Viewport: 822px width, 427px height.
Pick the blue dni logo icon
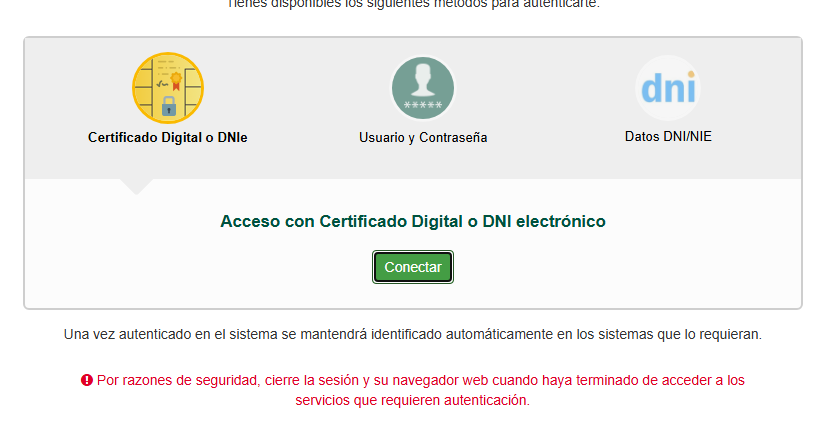point(667,88)
